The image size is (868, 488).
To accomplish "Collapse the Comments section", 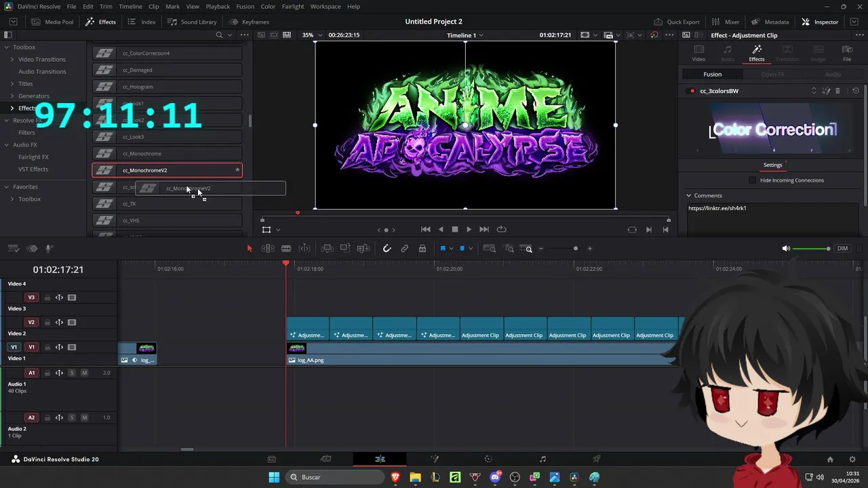I will click(689, 196).
